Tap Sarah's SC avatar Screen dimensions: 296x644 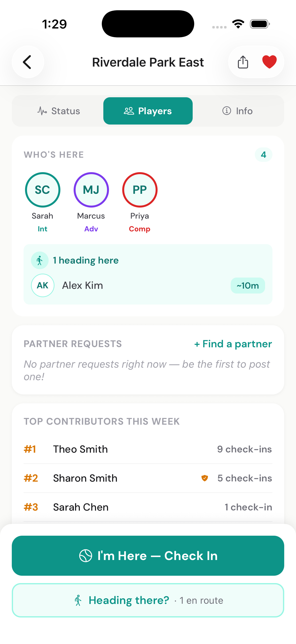(42, 190)
